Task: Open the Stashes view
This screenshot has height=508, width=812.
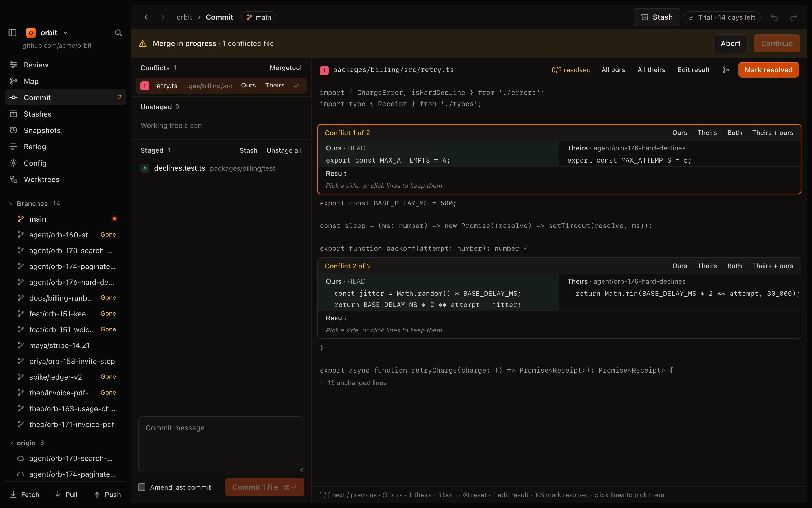Action: pyautogui.click(x=65, y=114)
